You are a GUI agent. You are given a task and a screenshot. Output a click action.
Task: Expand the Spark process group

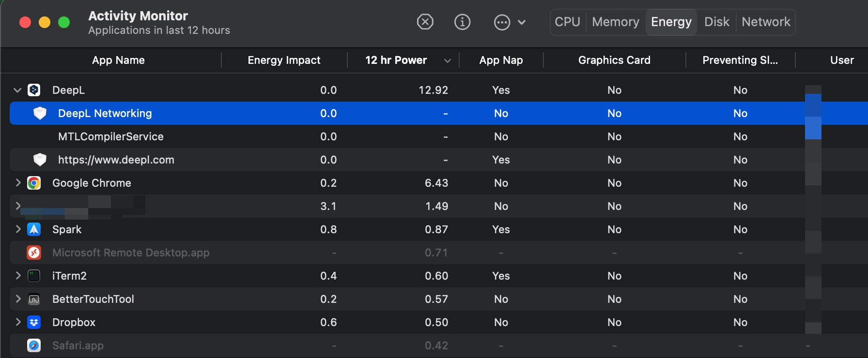[x=18, y=229]
